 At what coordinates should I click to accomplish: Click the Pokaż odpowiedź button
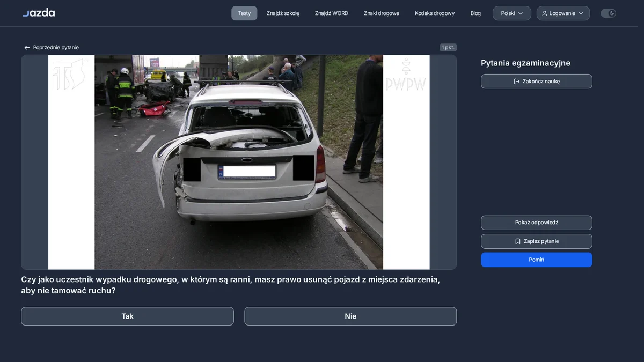537,223
